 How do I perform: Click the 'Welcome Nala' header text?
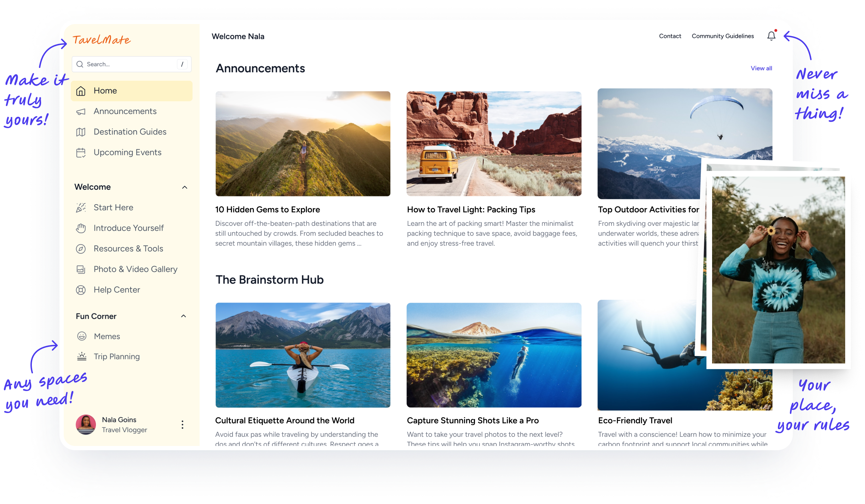(x=238, y=36)
